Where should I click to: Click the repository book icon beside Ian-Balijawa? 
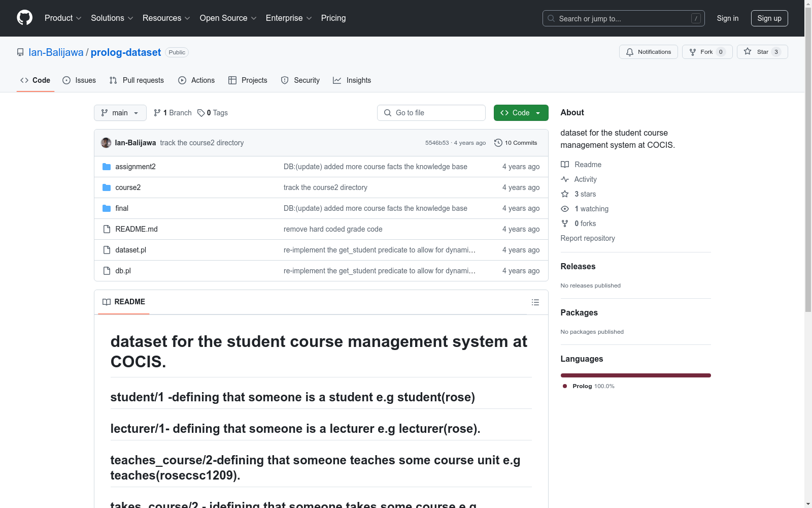click(x=20, y=52)
